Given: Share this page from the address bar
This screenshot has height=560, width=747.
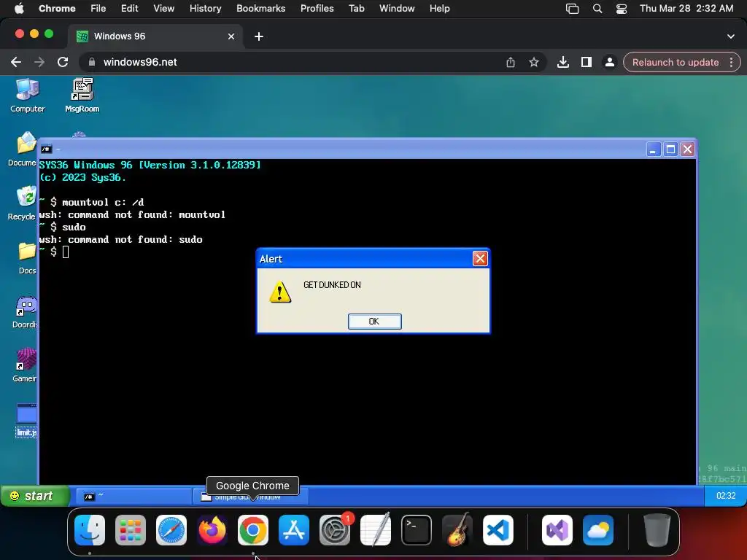Looking at the screenshot, I should 510,62.
